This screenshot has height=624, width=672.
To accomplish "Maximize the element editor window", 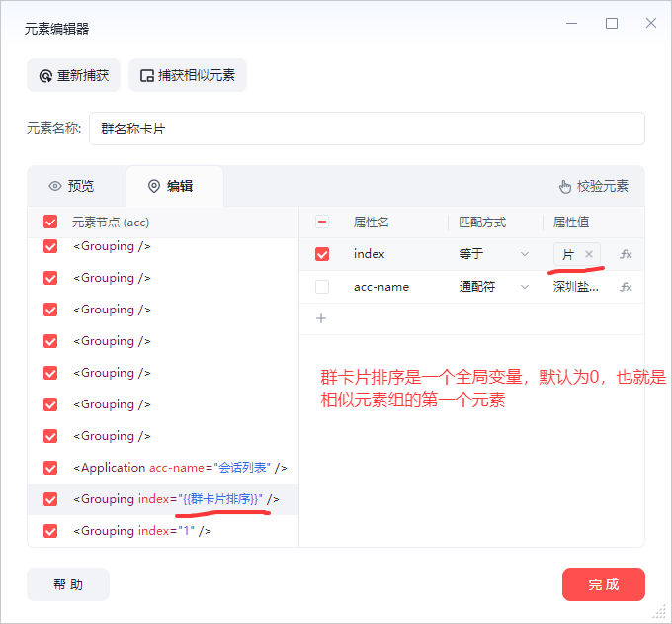I will click(x=612, y=24).
